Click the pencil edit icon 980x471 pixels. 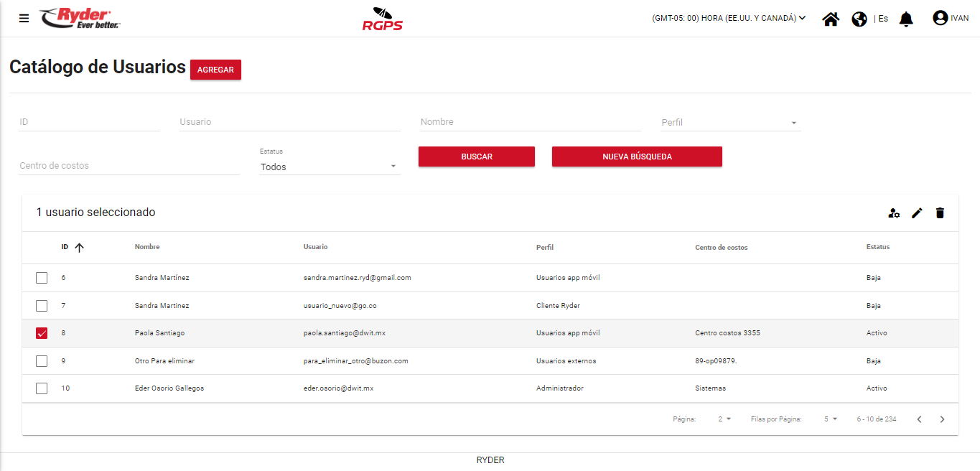tap(917, 213)
